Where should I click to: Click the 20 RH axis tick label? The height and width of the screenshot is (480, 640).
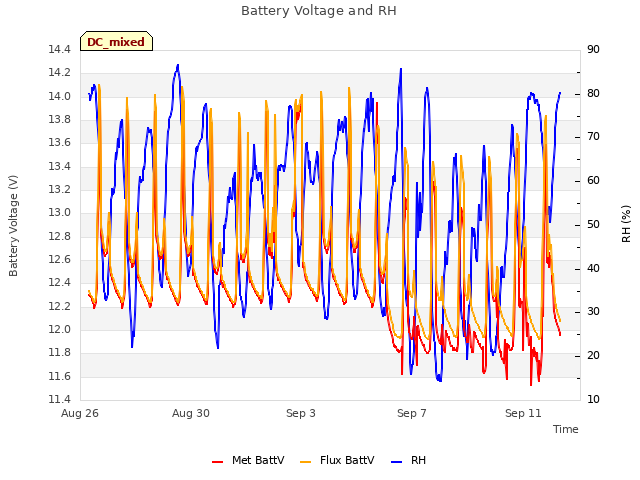(593, 356)
